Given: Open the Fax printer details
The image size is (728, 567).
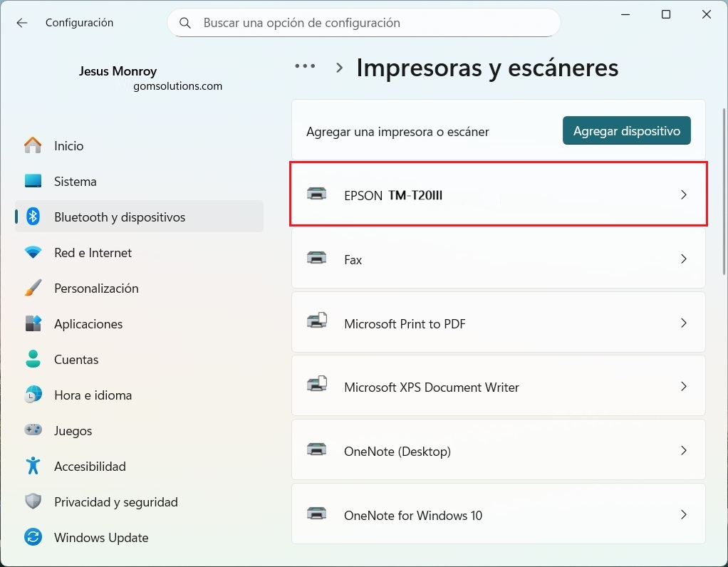Looking at the screenshot, I should pos(499,259).
